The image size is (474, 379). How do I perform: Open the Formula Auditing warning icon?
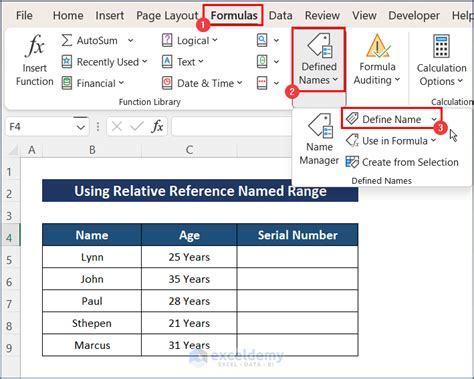(377, 46)
